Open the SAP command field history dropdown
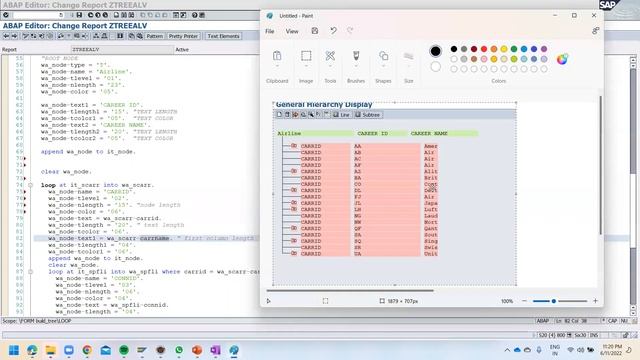Image resolution: width=640 pixels, height=360 pixels. (61, 15)
